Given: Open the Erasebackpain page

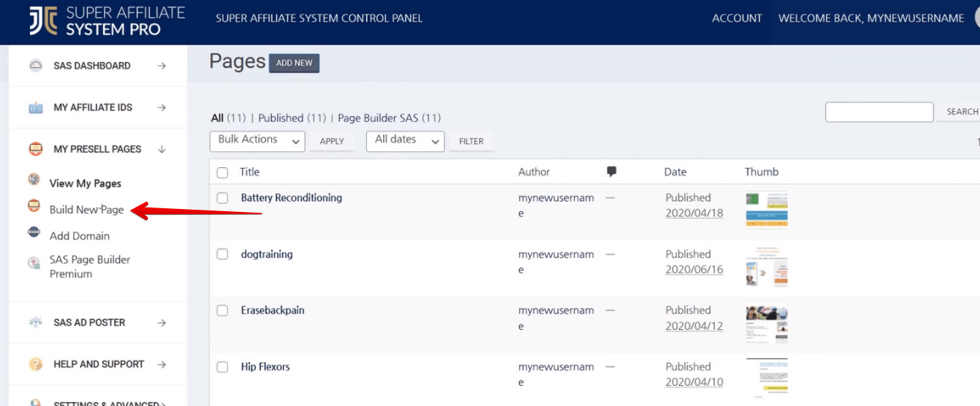Looking at the screenshot, I should 273,310.
